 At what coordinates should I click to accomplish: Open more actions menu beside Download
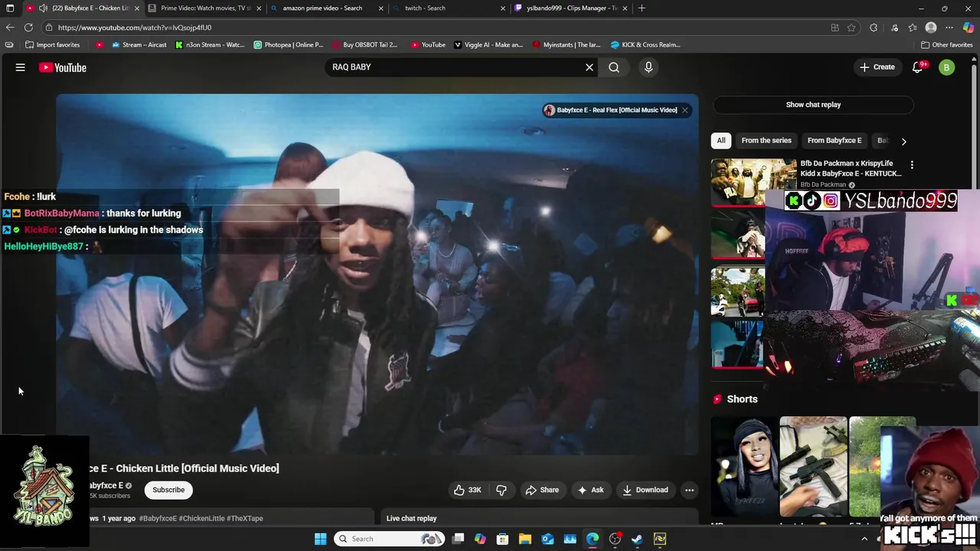tap(689, 490)
